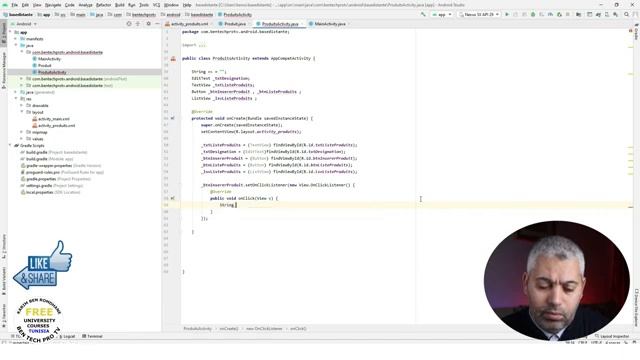Open the Nexus device selector dropdown

point(479,14)
